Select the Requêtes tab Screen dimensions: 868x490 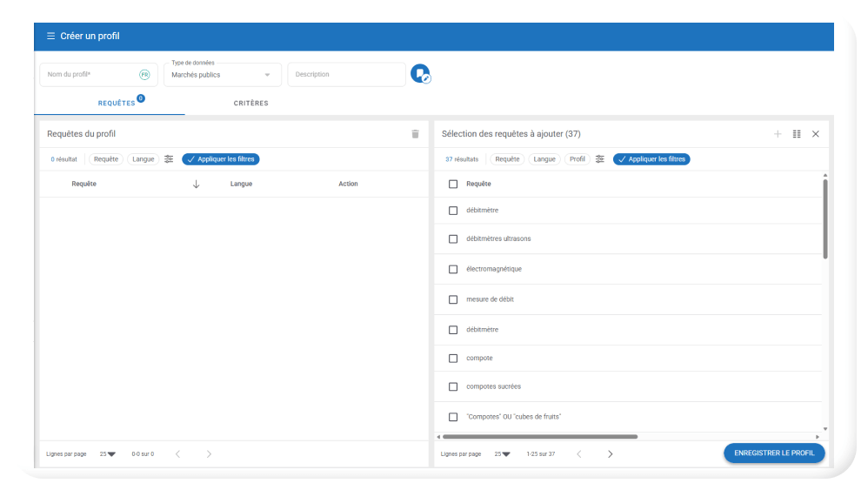(117, 104)
